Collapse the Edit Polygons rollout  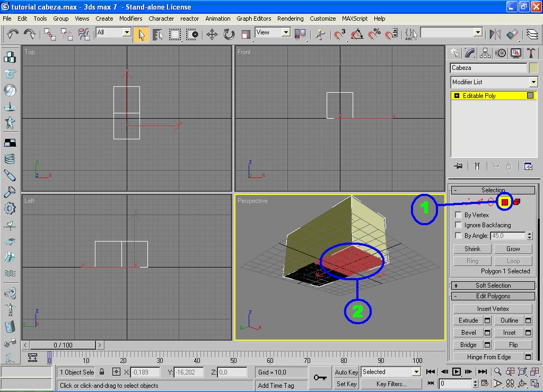[493, 296]
